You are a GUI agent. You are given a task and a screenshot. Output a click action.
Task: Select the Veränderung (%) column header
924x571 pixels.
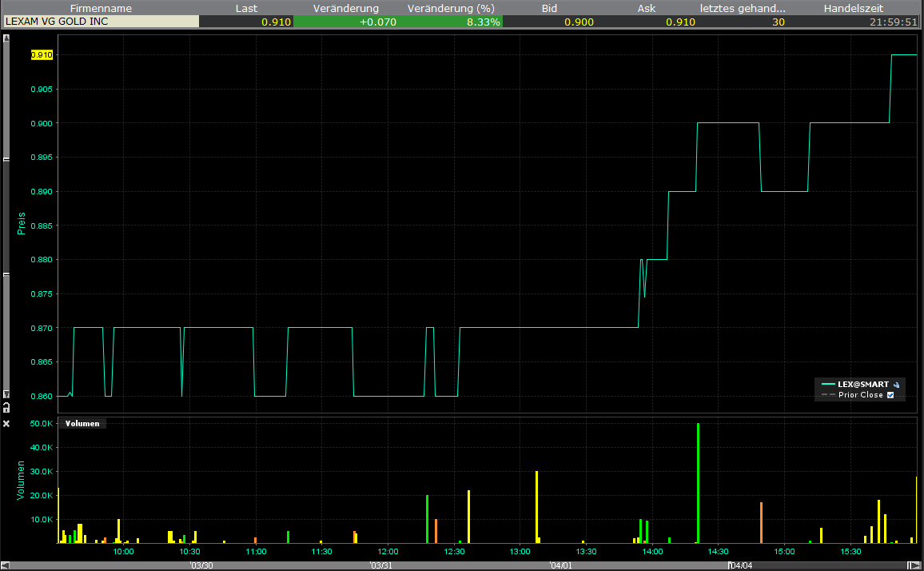point(451,8)
